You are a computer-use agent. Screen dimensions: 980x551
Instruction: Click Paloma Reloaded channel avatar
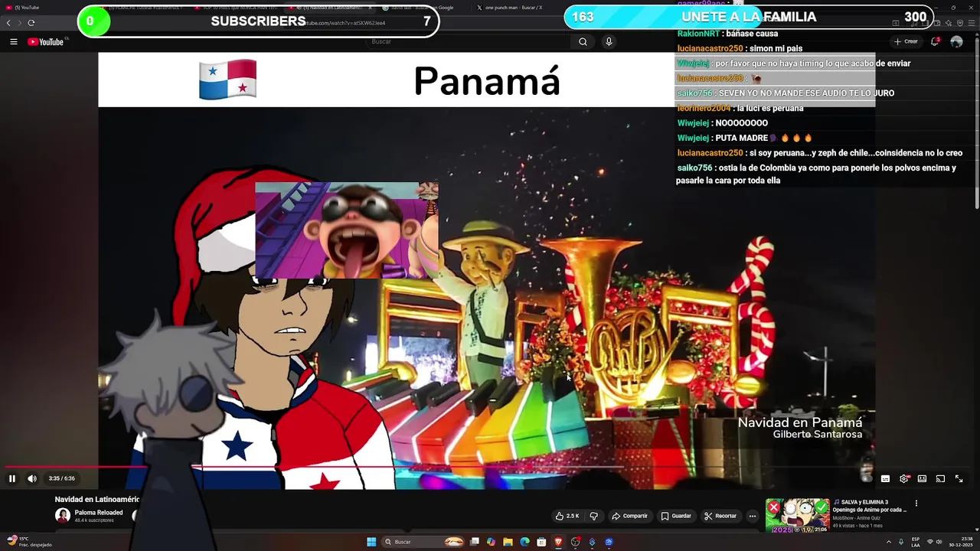point(63,516)
